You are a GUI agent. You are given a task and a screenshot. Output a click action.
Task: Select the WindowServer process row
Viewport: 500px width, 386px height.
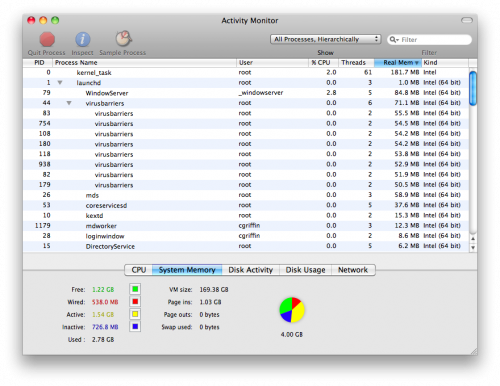coord(246,93)
